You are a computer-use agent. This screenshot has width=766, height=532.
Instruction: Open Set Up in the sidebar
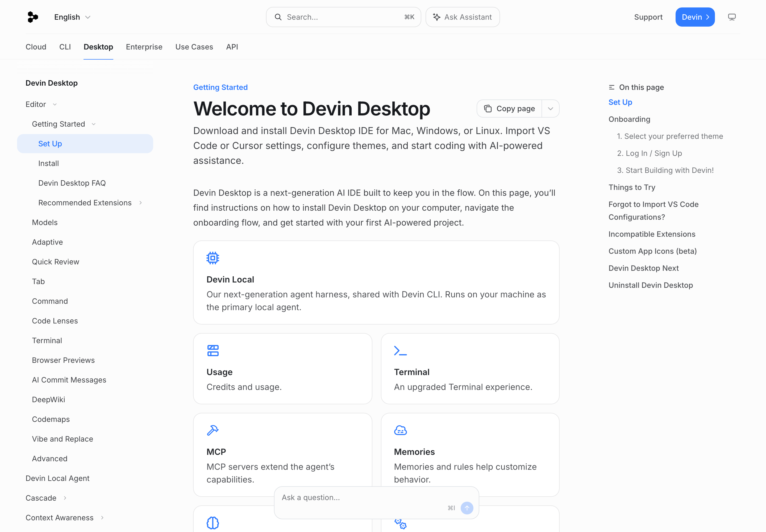[x=85, y=144]
